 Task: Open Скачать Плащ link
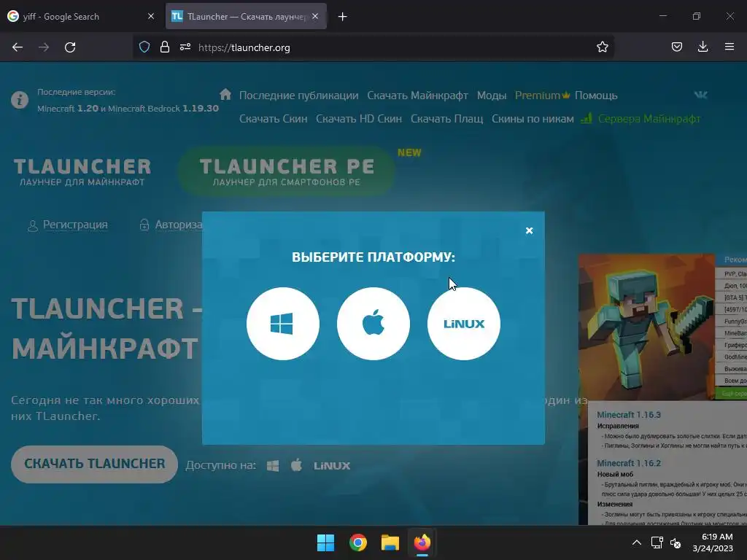[x=447, y=119]
